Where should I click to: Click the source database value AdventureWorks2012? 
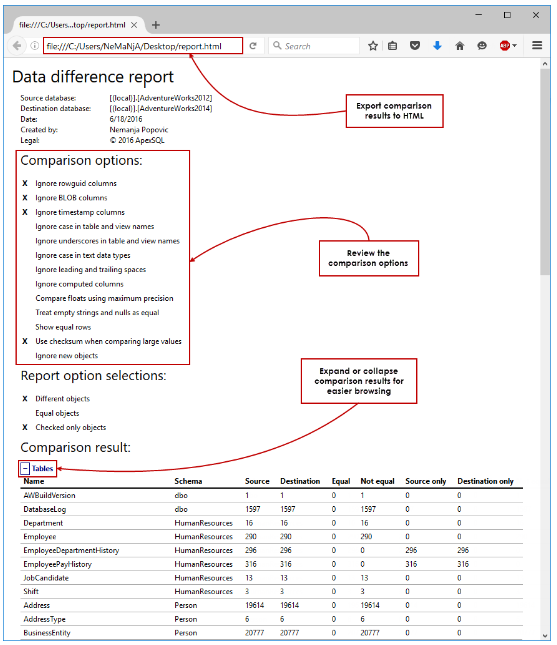click(161, 98)
